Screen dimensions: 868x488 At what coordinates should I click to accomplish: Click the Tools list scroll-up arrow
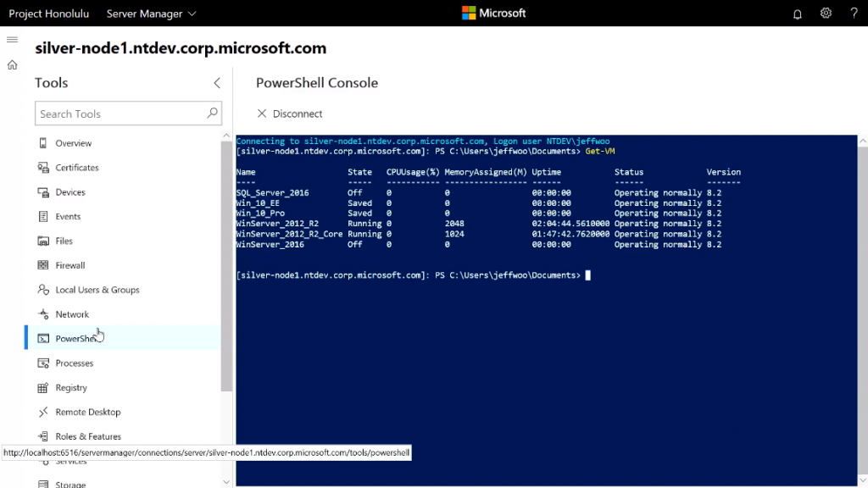click(225, 136)
